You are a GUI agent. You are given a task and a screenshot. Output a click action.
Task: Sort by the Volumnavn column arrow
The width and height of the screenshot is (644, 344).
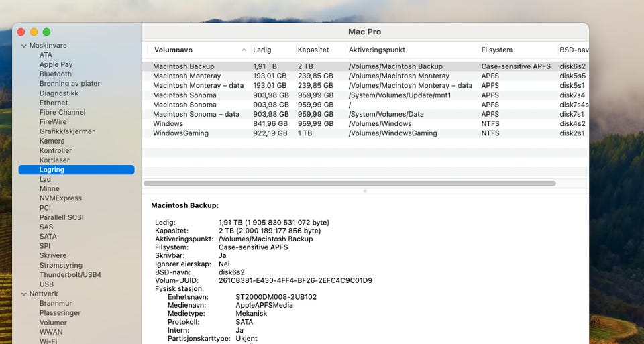coord(244,50)
